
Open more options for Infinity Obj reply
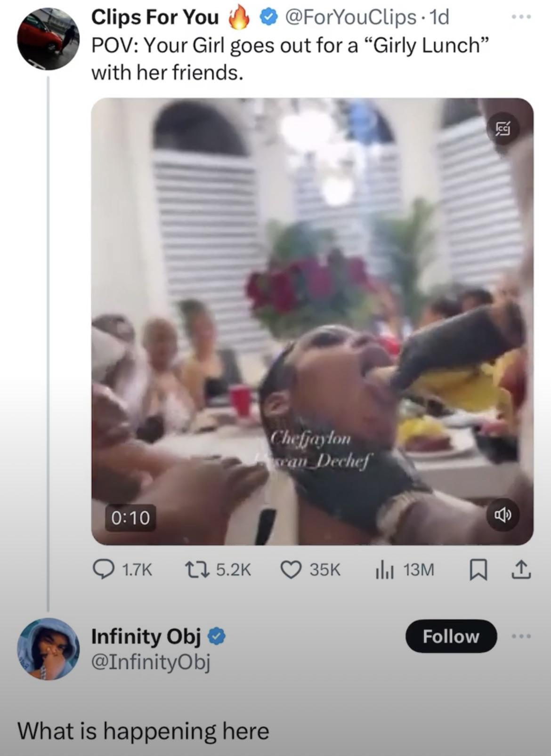pyautogui.click(x=521, y=636)
